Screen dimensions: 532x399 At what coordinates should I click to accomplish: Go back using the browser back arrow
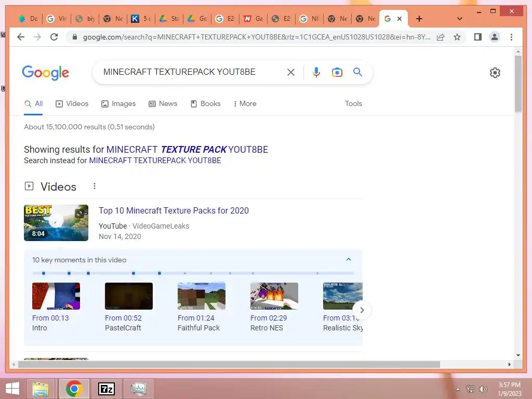click(21, 37)
